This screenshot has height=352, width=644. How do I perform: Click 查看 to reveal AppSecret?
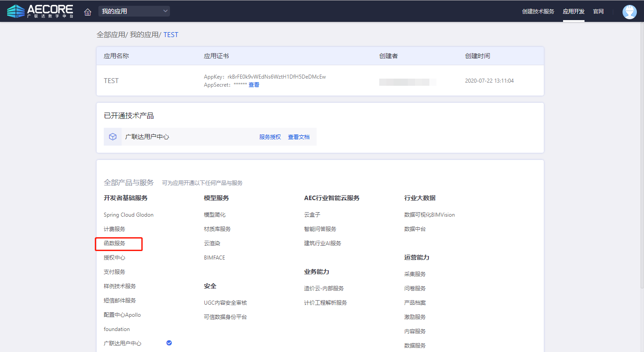(254, 85)
